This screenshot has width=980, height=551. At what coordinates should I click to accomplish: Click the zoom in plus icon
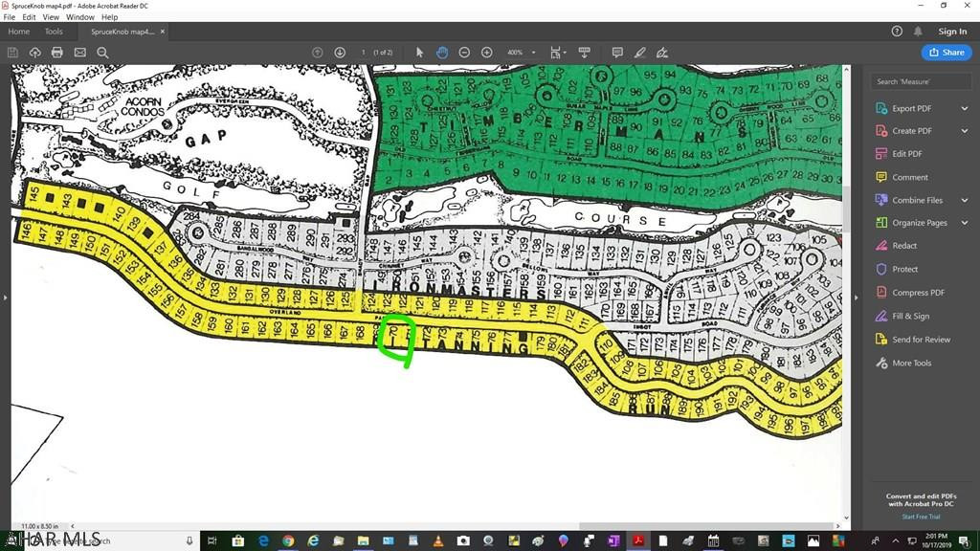[487, 52]
